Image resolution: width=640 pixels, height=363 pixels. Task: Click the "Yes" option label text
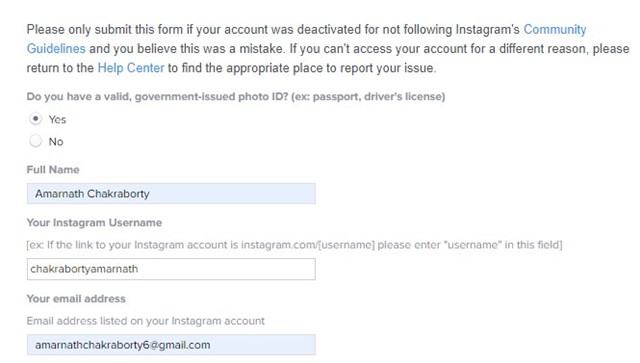pos(57,120)
